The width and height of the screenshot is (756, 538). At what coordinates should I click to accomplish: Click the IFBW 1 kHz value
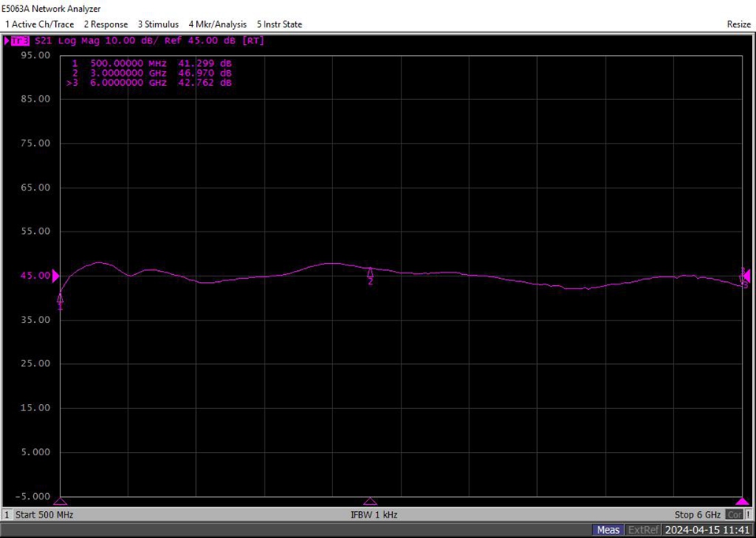[374, 515]
